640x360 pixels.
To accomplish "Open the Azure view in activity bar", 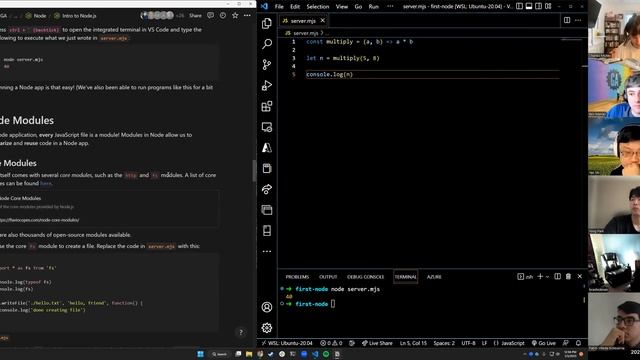I will pyautogui.click(x=267, y=148).
